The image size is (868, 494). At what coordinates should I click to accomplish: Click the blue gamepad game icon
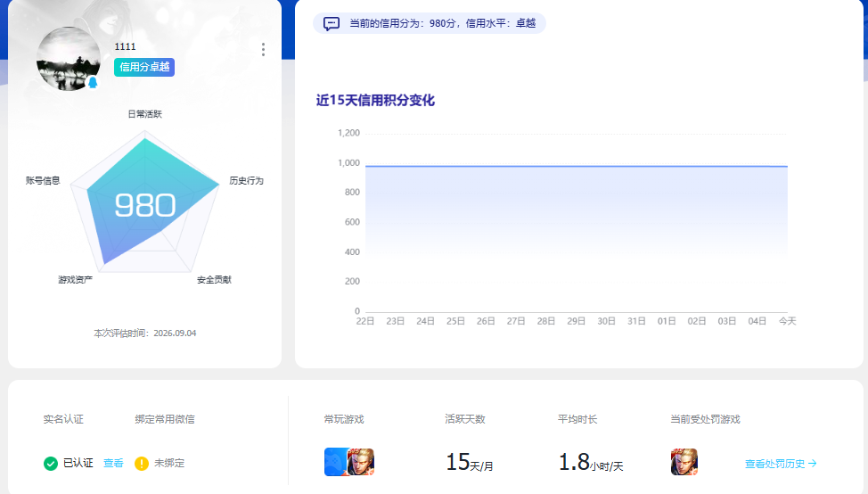coord(335,462)
